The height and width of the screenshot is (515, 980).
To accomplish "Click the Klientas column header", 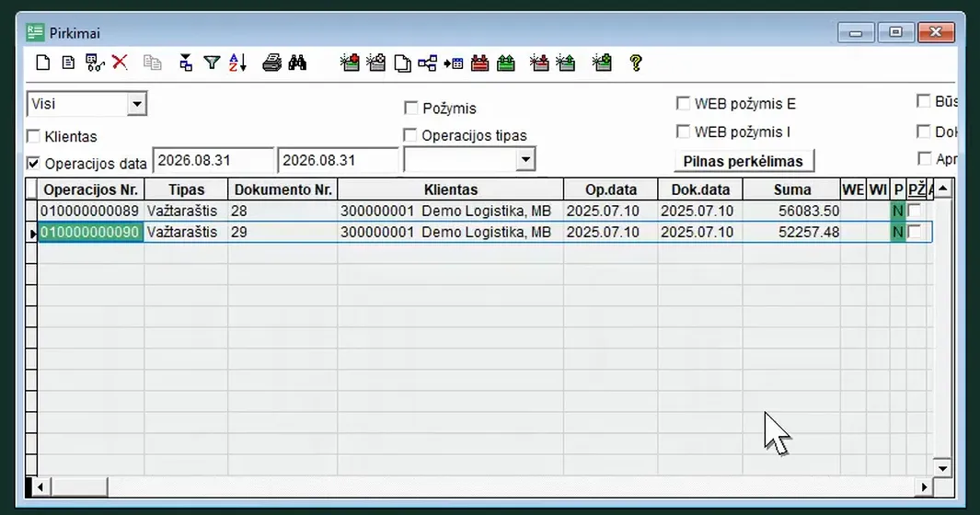I will click(x=451, y=189).
